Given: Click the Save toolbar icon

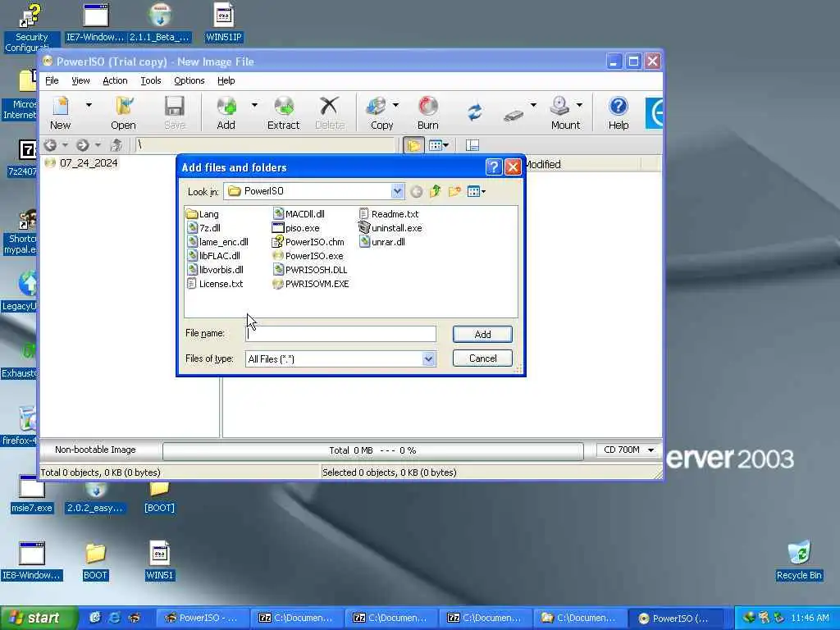Looking at the screenshot, I should point(175,113).
